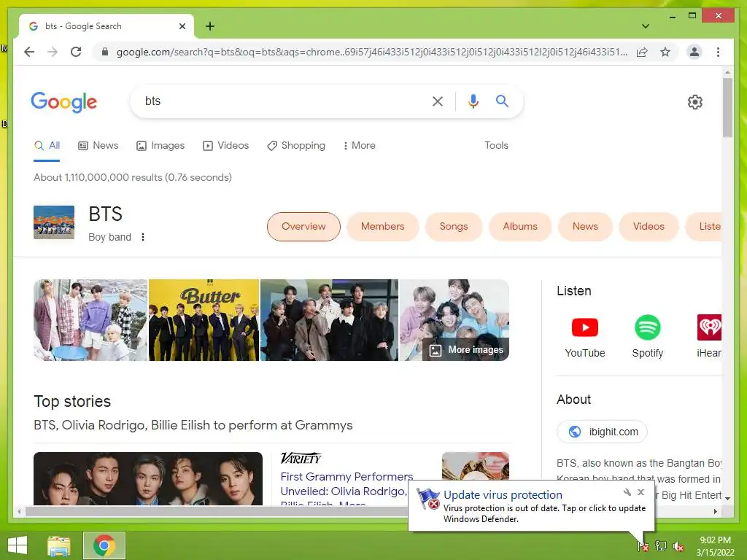Open the Windows Start button
Viewport: 747px width, 560px height.
(x=18, y=545)
